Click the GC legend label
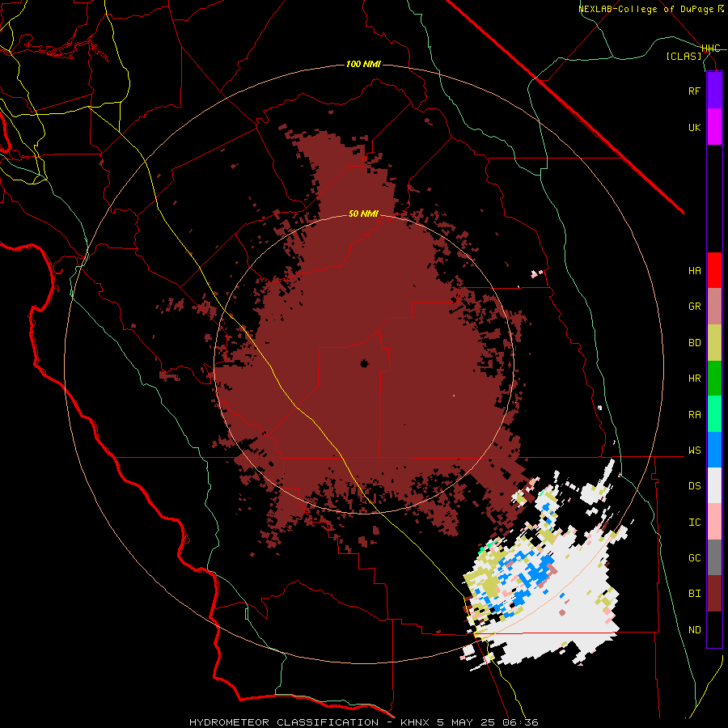 click(x=694, y=558)
